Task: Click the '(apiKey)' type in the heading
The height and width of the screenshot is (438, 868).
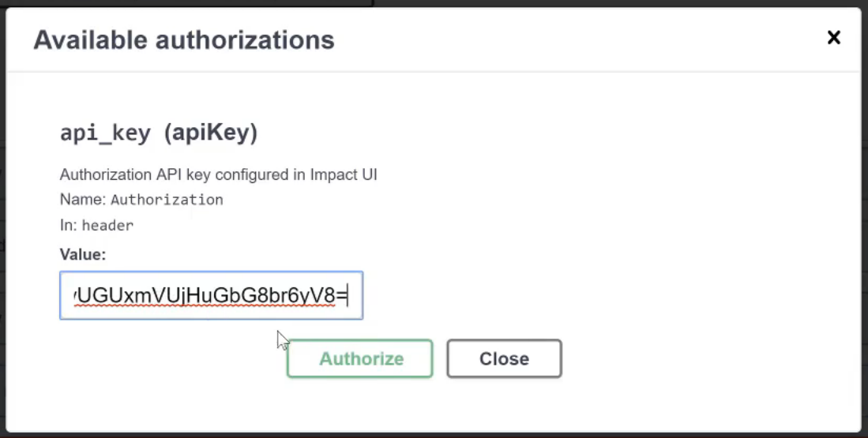Action: 211,133
